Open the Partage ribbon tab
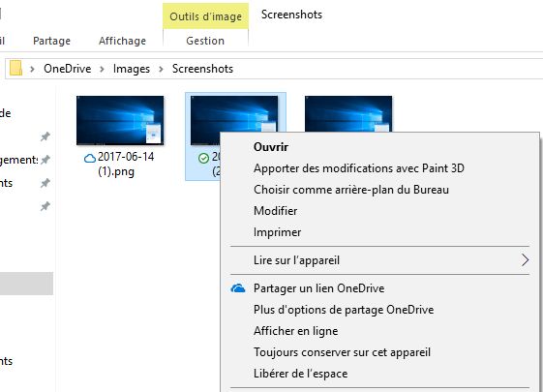543x392 pixels. click(51, 41)
